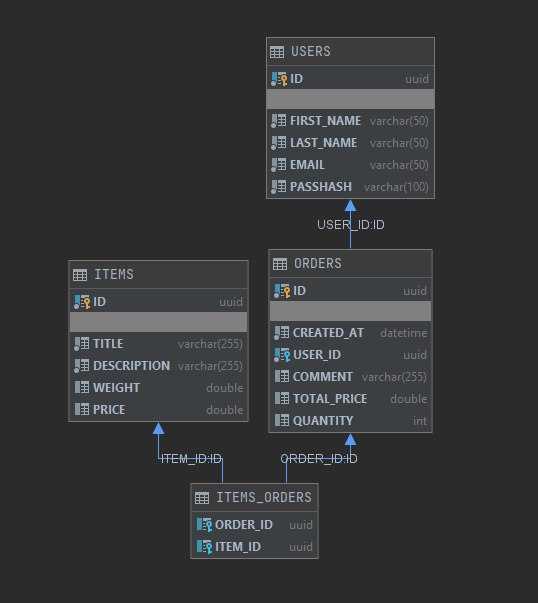Click the arrowhead pointing into USERS table

(x=350, y=205)
